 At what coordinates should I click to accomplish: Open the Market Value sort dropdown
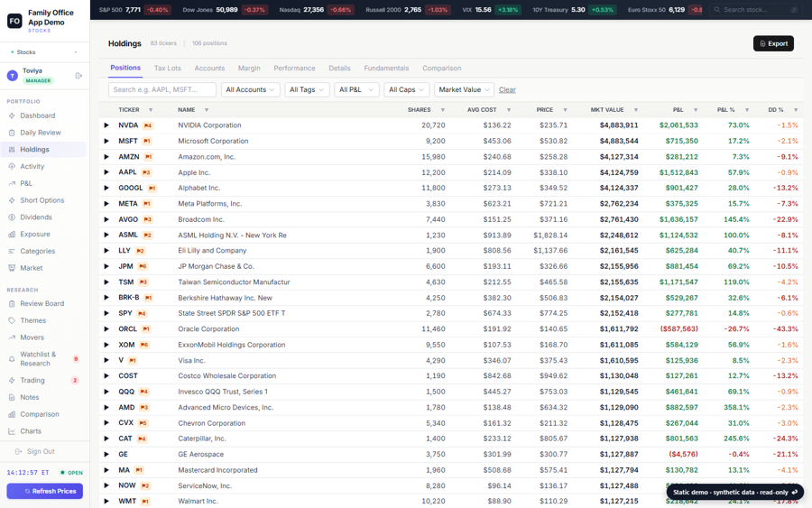(x=464, y=89)
